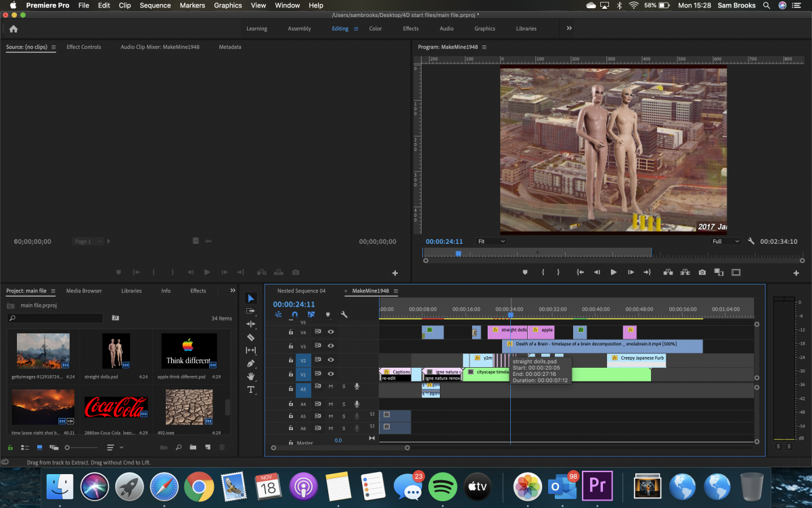Viewport: 812px width, 508px height.
Task: Select the Ripple Edit tool
Action: (x=250, y=324)
